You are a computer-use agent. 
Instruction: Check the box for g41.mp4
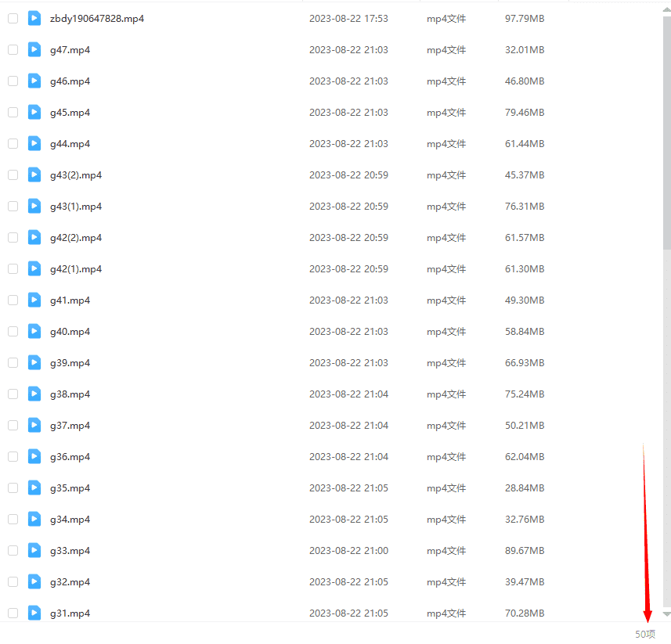pyautogui.click(x=13, y=300)
